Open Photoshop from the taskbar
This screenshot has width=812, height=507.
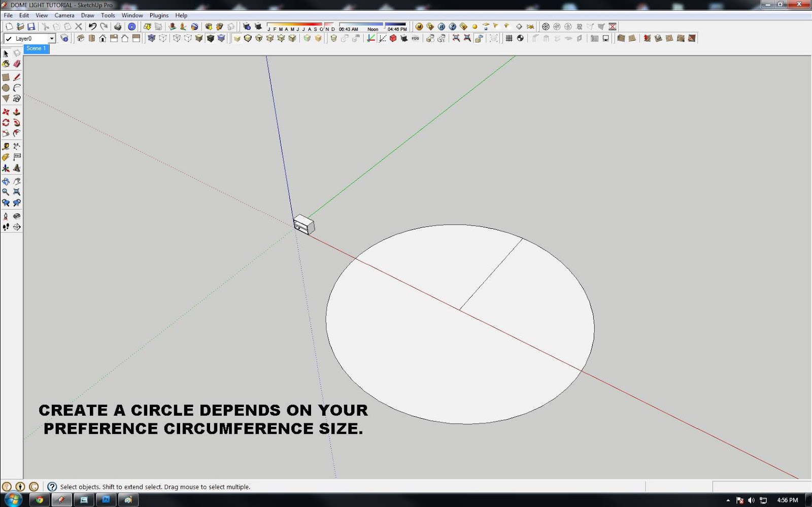point(106,499)
